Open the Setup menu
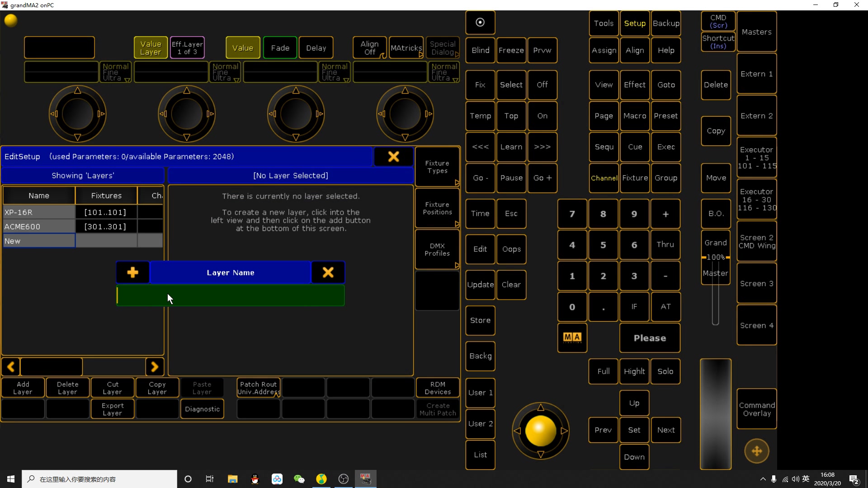 (x=635, y=23)
